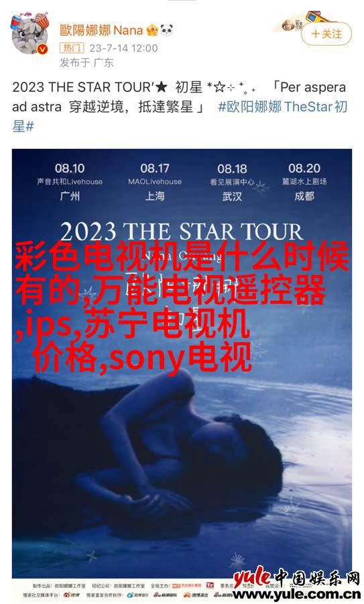Image resolution: width=364 pixels, height=604 pixels.
Task: Open username link 歐陽娜娜 Nana
Action: click(101, 30)
